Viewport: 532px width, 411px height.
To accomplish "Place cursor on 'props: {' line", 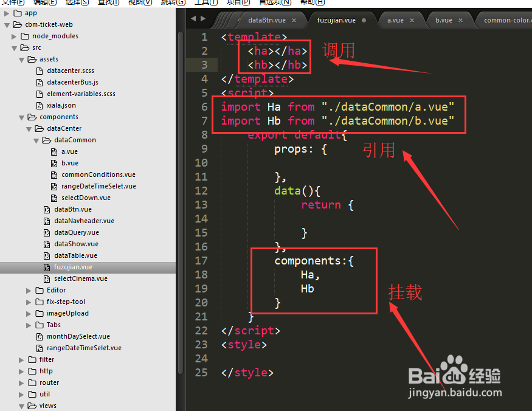I will (300, 150).
